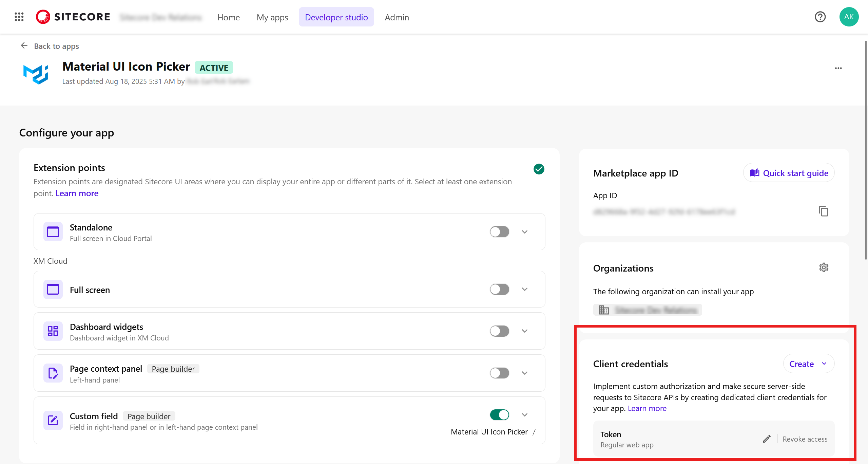
Task: Expand the Full screen extension point details
Action: pyautogui.click(x=524, y=289)
